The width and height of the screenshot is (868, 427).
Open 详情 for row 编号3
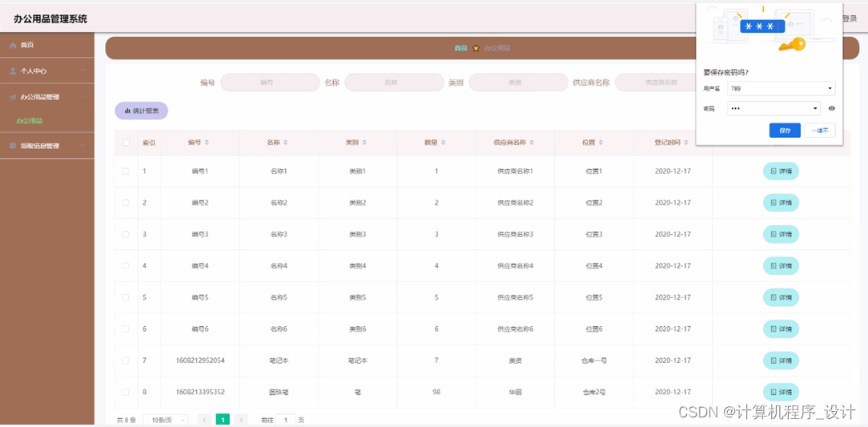pos(781,234)
